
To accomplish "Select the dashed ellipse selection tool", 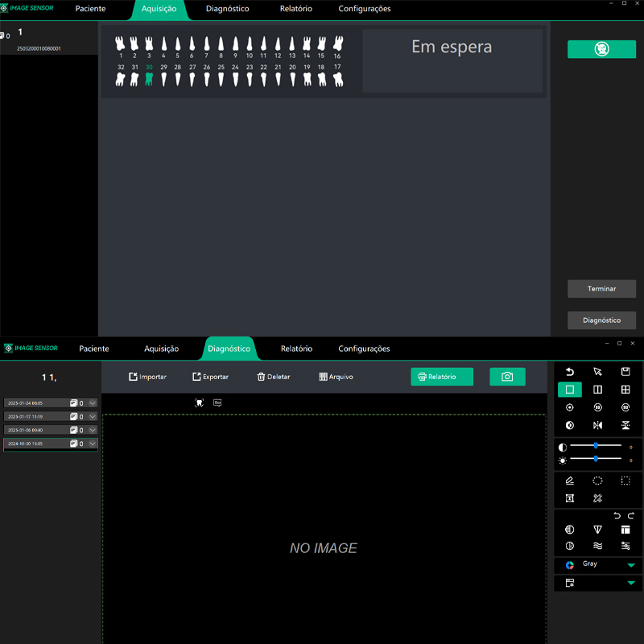I will pyautogui.click(x=597, y=481).
